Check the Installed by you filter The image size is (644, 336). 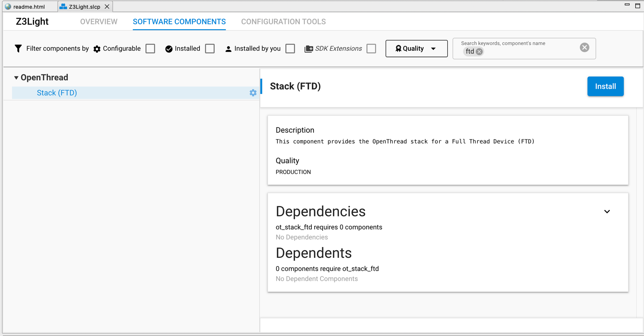click(x=290, y=49)
